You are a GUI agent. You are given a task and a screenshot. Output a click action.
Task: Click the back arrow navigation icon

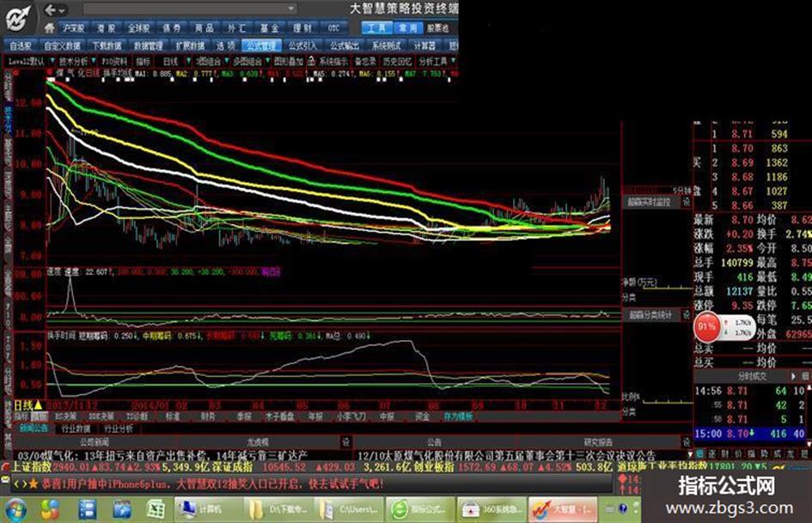(50, 9)
